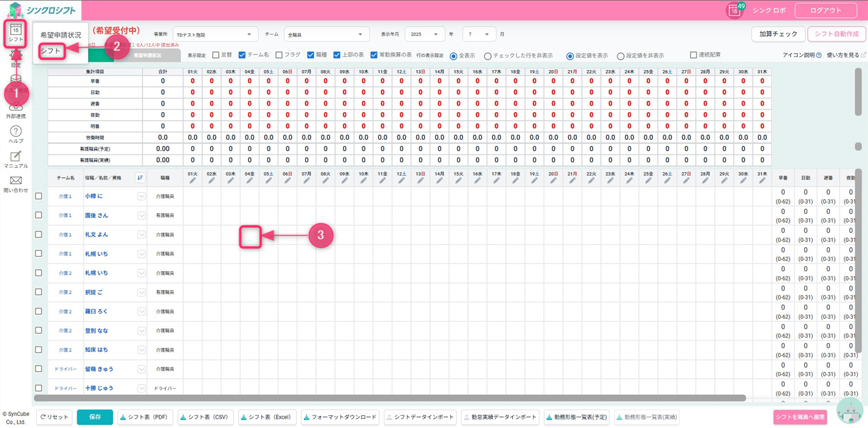This screenshot has height=428, width=868.
Task: Uncheck the チーム名 checkbox
Action: [x=242, y=55]
